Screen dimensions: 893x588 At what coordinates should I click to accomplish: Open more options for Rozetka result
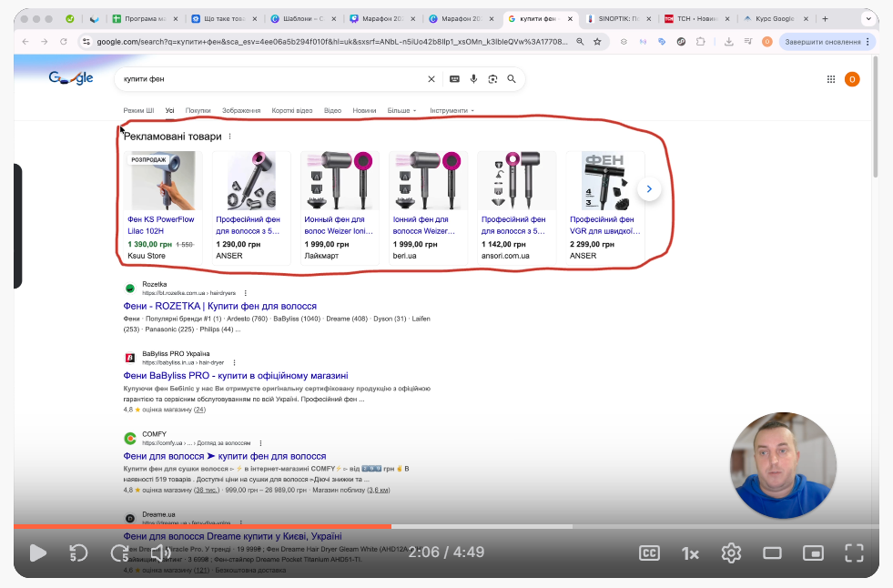[246, 293]
